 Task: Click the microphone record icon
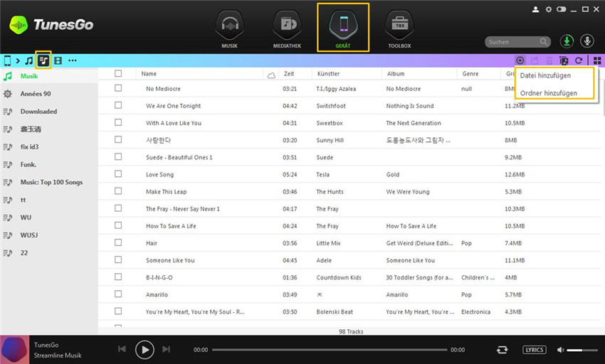(x=587, y=41)
